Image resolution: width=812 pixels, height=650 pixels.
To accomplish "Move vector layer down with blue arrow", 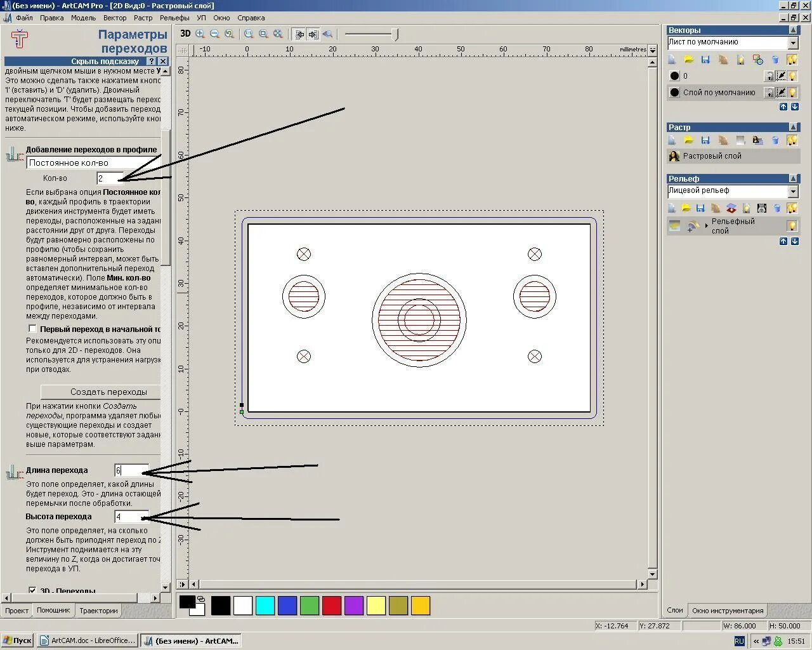I will (x=794, y=107).
